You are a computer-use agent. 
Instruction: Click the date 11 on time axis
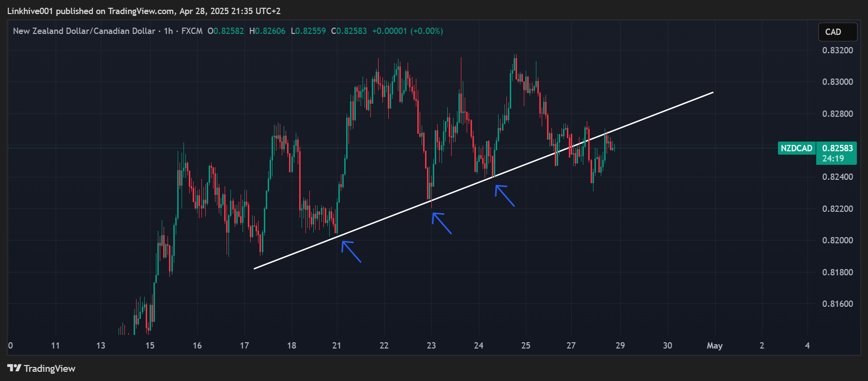[55, 346]
